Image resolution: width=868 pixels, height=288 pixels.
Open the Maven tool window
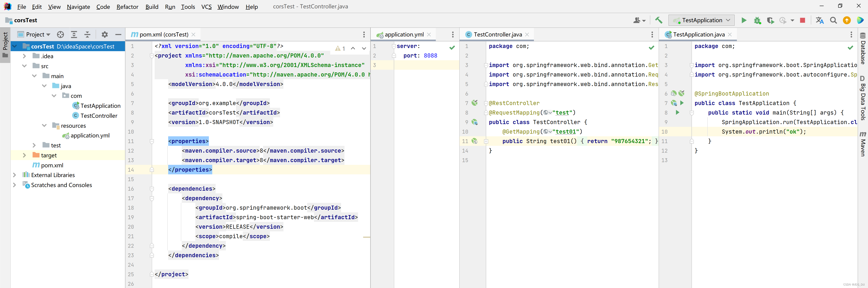click(863, 144)
